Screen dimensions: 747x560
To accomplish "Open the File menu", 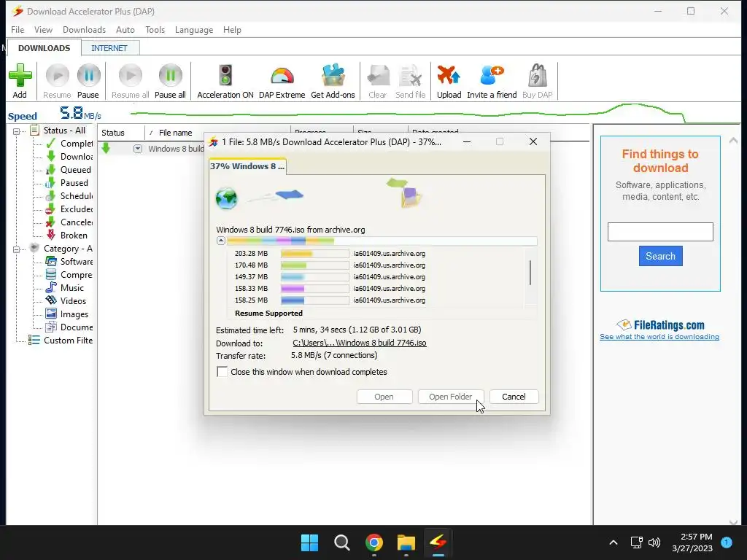I will [x=18, y=29].
